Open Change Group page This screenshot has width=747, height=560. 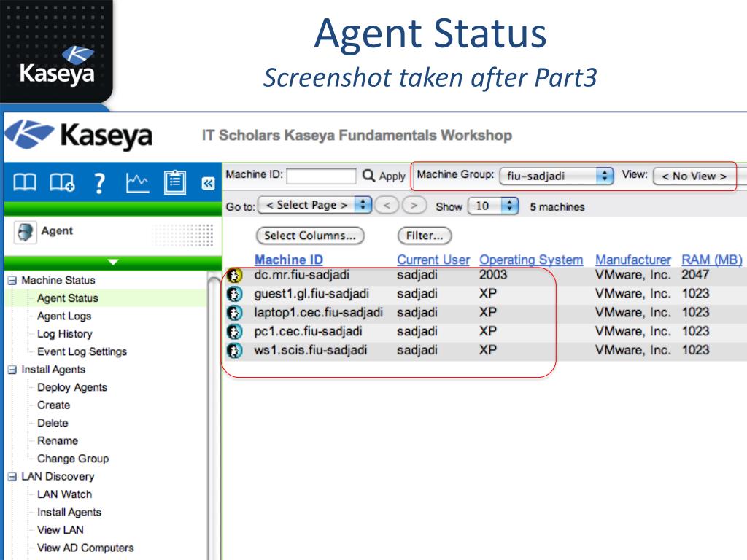pos(73,459)
